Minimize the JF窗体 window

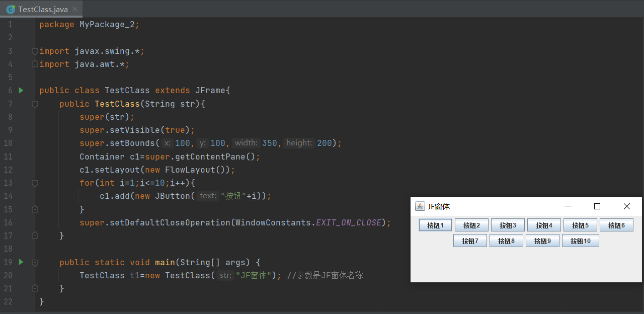(x=568, y=206)
